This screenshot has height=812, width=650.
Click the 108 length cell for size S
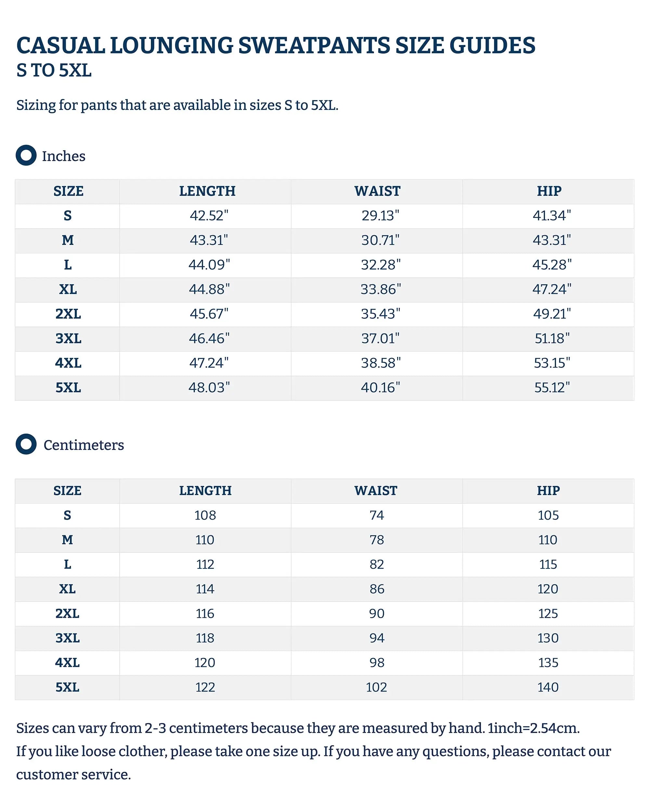click(x=205, y=515)
